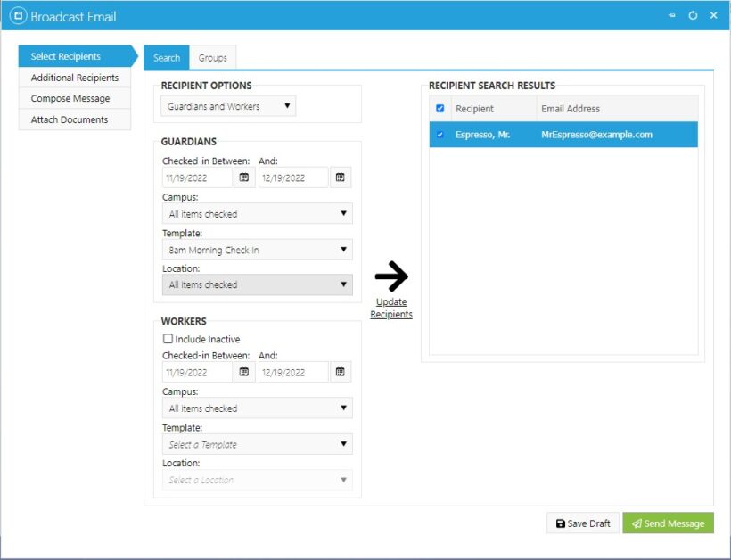Click the pin icon in title bar

(672, 16)
